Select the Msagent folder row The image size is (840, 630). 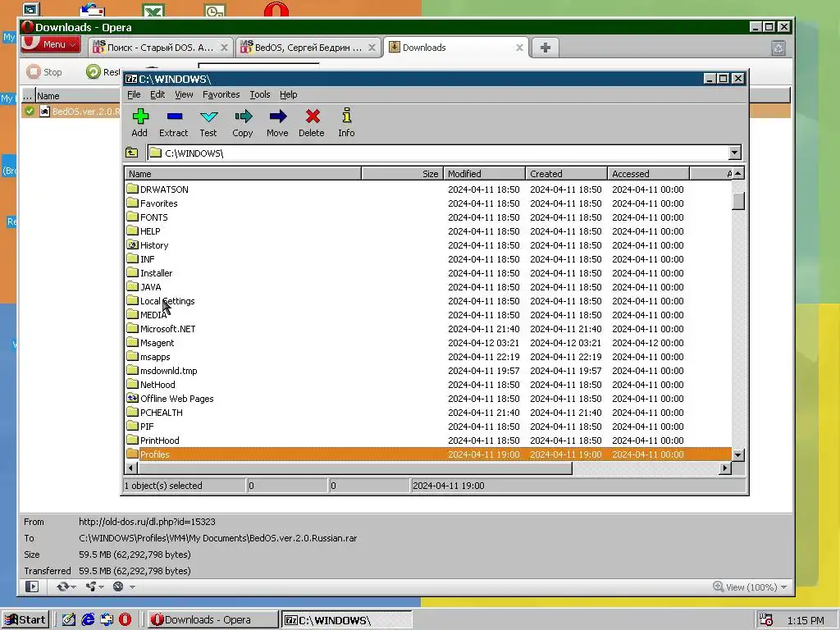pyautogui.click(x=428, y=342)
